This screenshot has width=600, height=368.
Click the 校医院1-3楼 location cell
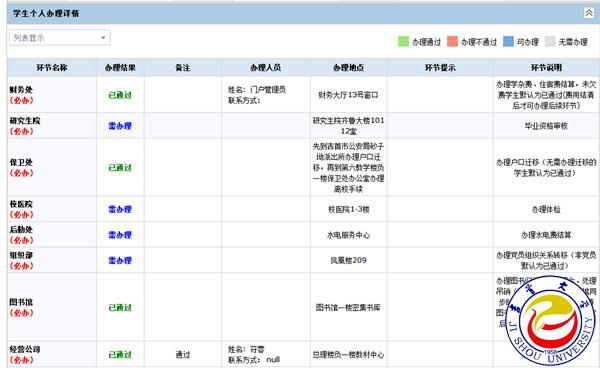pos(348,209)
